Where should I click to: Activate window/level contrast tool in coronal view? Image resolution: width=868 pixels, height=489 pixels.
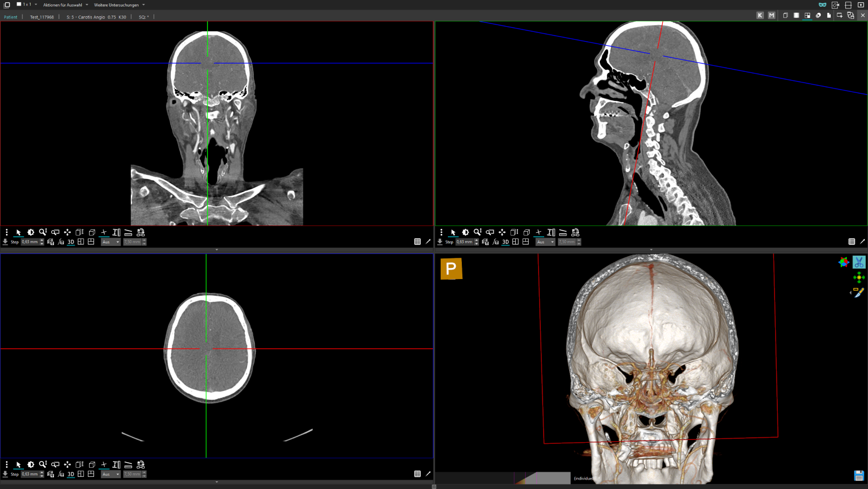tap(31, 232)
